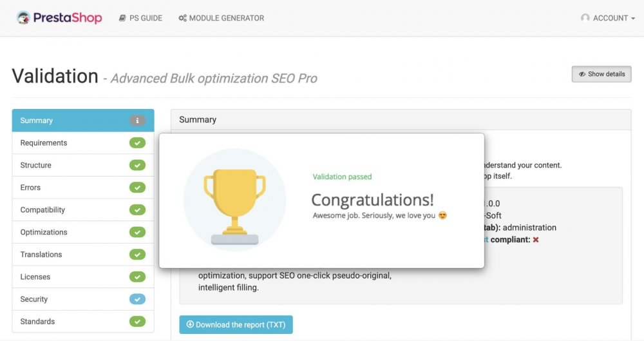Open the Structure section
644x341 pixels.
(83, 165)
